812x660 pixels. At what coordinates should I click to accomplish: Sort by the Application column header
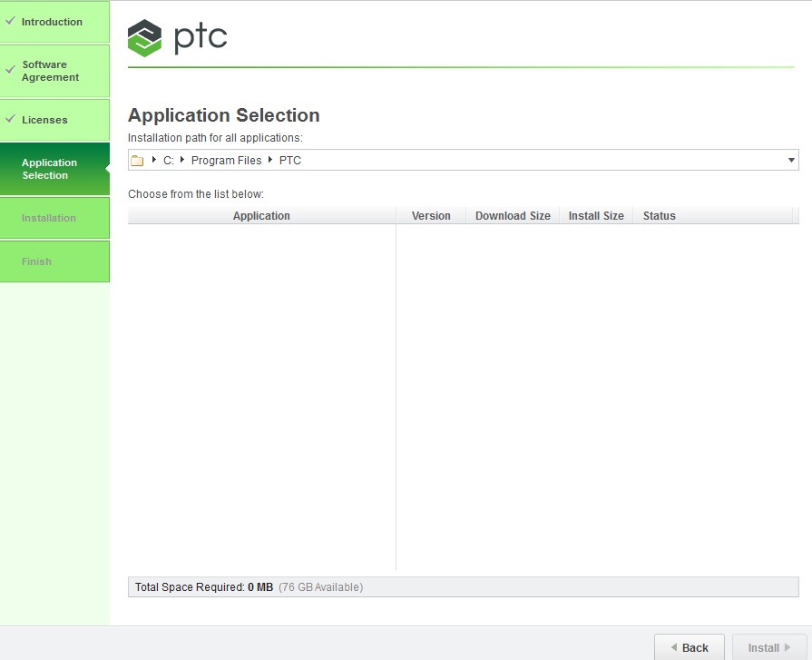tap(261, 215)
